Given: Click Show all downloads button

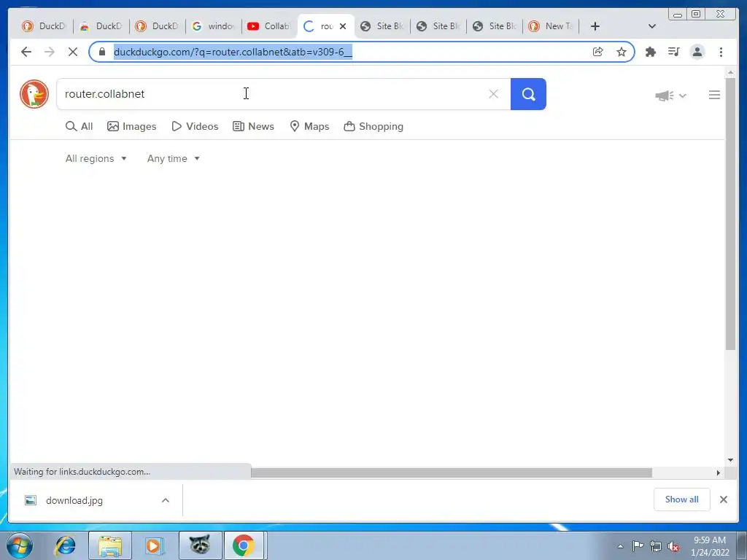Looking at the screenshot, I should (682, 499).
